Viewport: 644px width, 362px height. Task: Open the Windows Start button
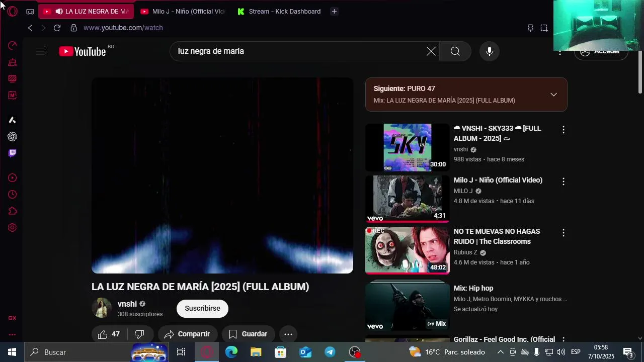(x=12, y=352)
